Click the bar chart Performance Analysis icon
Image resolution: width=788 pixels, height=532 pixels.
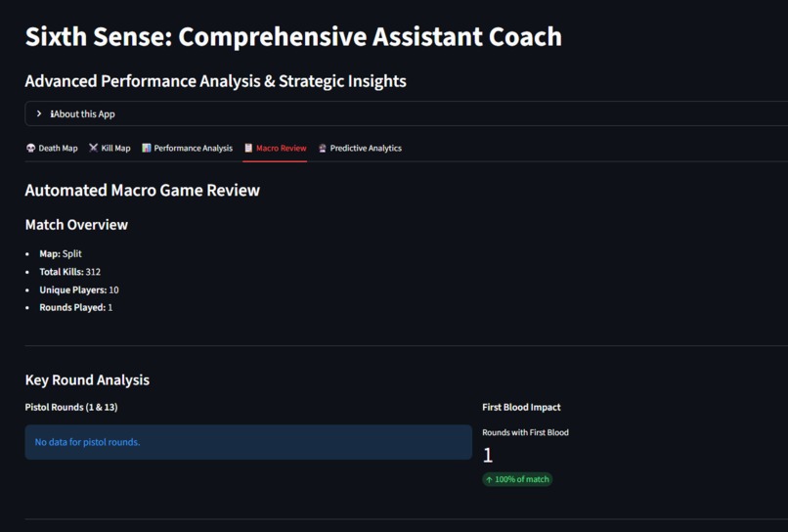point(147,148)
